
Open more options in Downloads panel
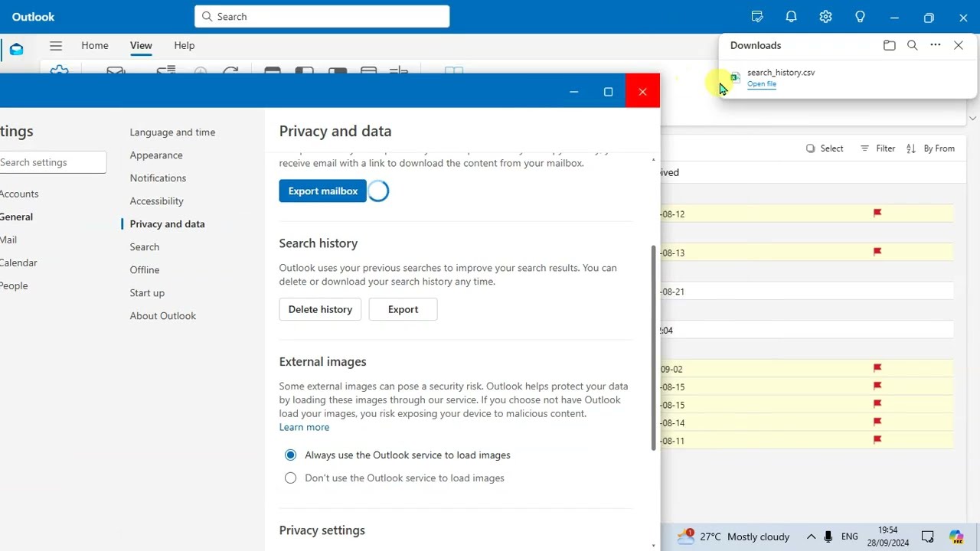pyautogui.click(x=935, y=45)
